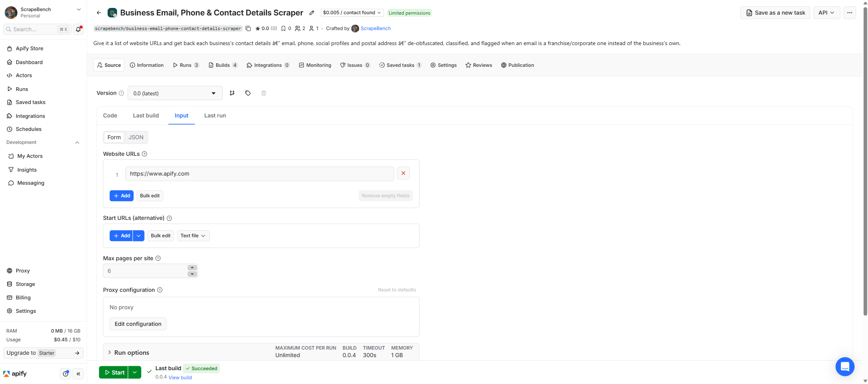
Task: Increase Max pages per site value
Action: click(192, 268)
